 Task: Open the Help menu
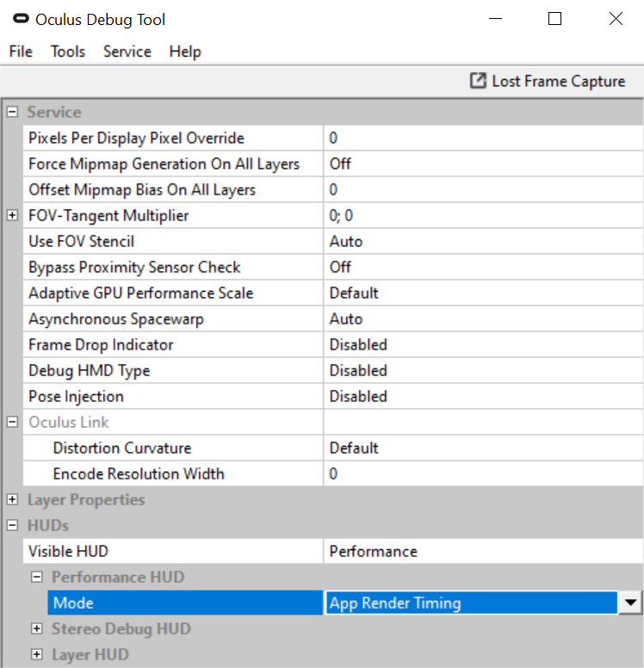[x=185, y=52]
